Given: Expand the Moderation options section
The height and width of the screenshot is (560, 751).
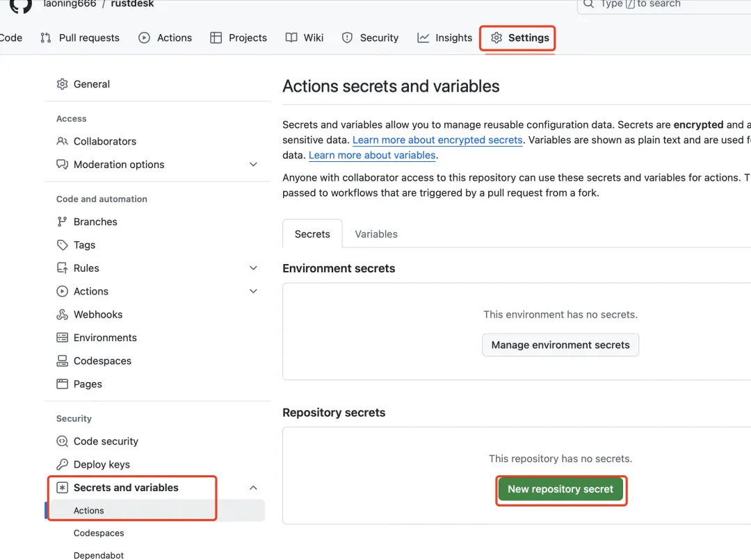Looking at the screenshot, I should click(x=253, y=165).
